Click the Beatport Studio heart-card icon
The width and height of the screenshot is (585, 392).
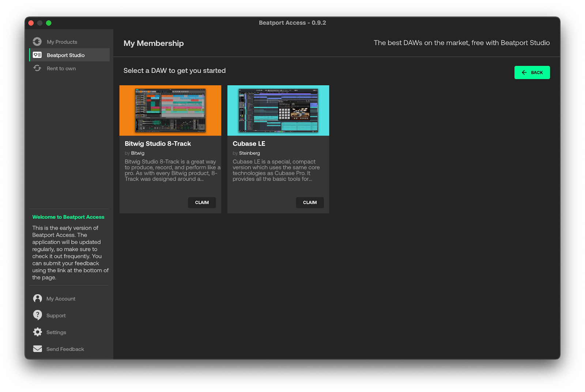click(x=37, y=55)
